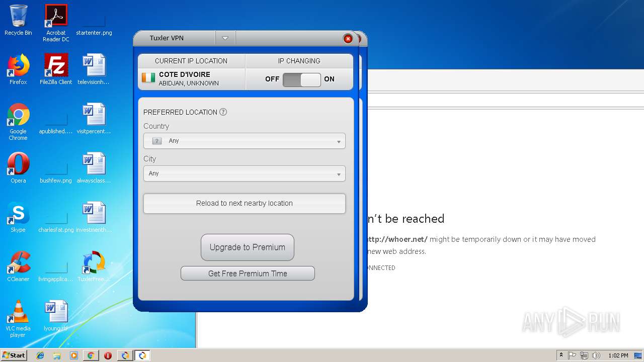Open the City dropdown set to Any
Screen dimensions: 644x362
[245, 173]
